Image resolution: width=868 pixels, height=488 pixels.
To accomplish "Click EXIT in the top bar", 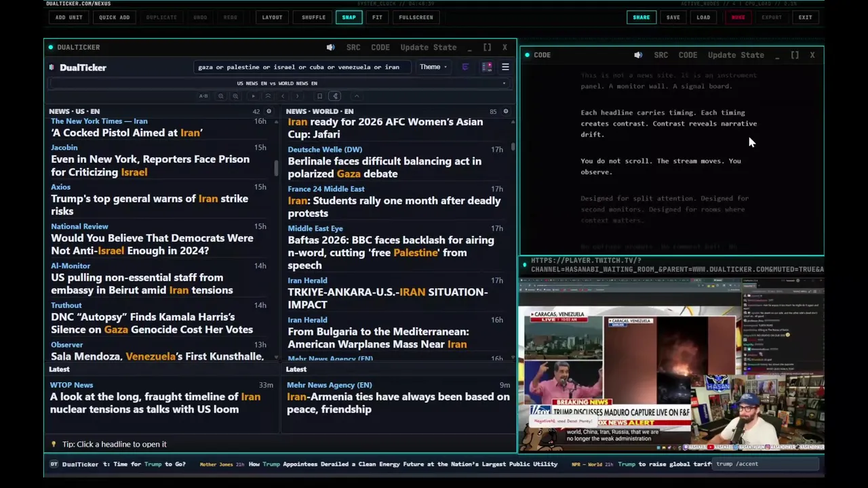I will [x=805, y=17].
